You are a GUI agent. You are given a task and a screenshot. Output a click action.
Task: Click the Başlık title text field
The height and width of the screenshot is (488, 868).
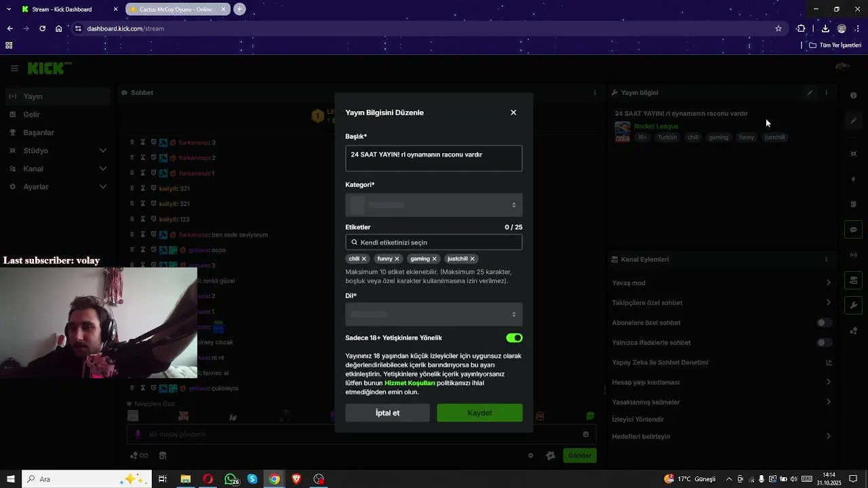(434, 158)
